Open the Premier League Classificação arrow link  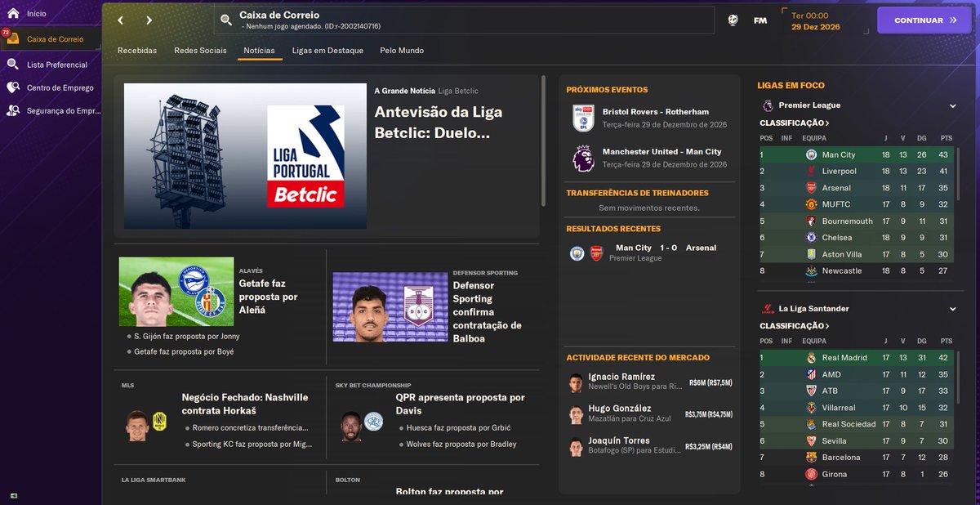pyautogui.click(x=794, y=123)
